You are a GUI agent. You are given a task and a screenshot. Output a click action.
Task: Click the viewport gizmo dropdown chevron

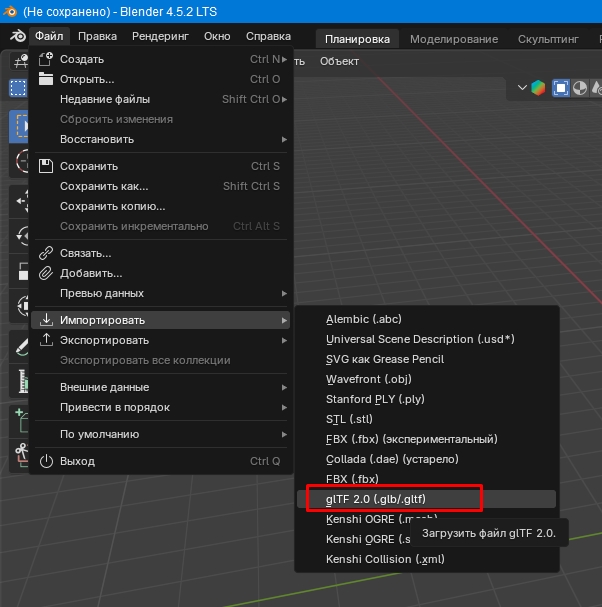(522, 88)
